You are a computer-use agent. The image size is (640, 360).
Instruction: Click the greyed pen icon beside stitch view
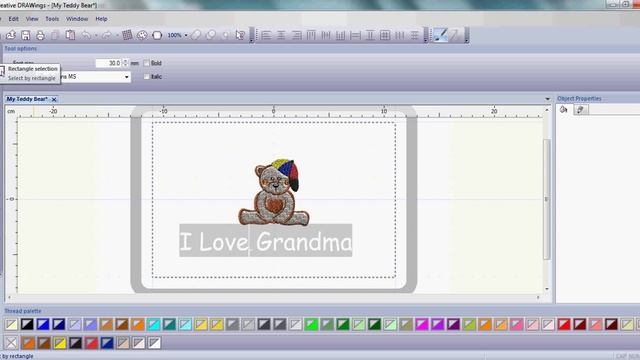pyautogui.click(x=454, y=36)
